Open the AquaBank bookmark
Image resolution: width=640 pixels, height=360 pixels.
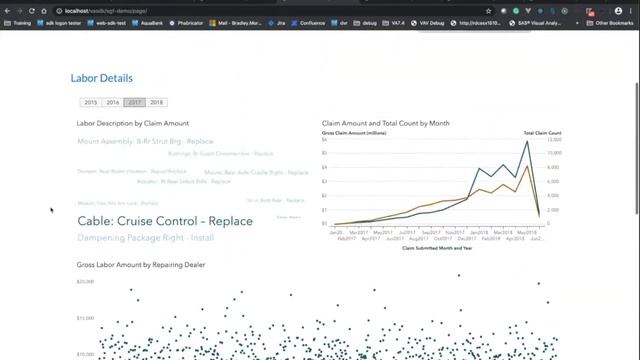[x=147, y=23]
